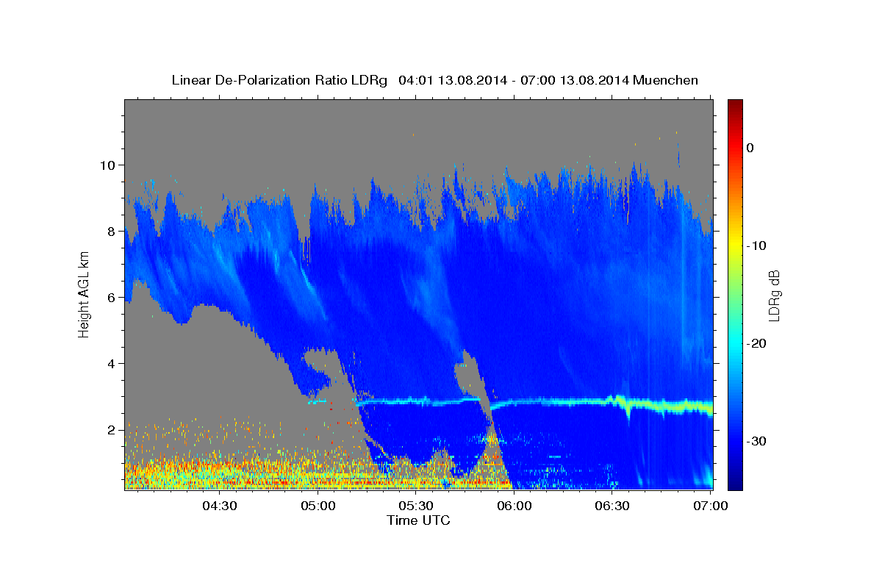This screenshot has width=882, height=588.
Task: Pick the dark red top of the colorbar
Action: point(735,107)
